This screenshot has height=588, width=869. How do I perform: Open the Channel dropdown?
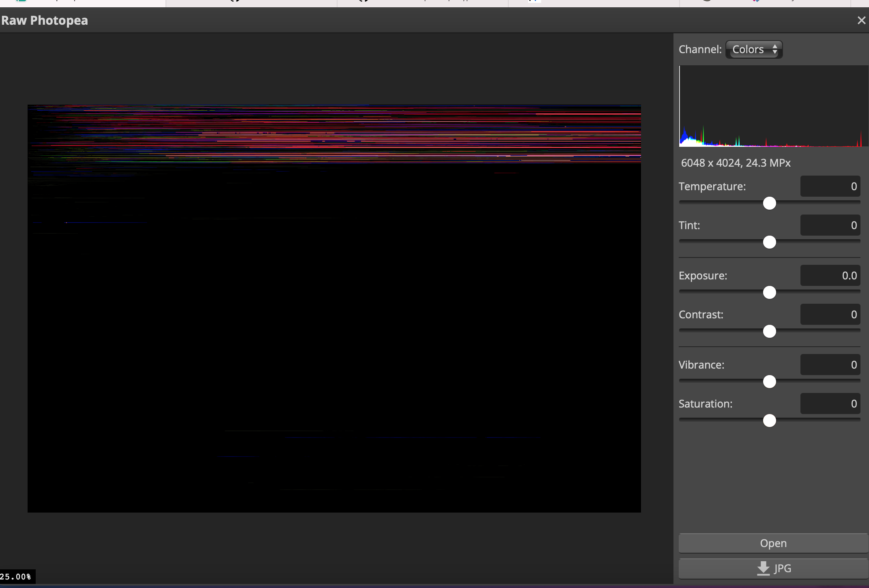coord(753,49)
